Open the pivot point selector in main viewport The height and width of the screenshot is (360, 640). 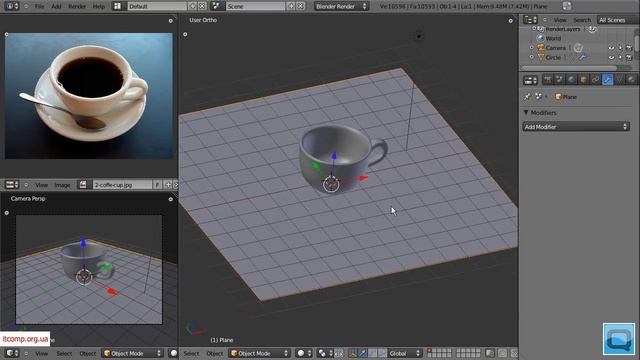pyautogui.click(x=325, y=353)
